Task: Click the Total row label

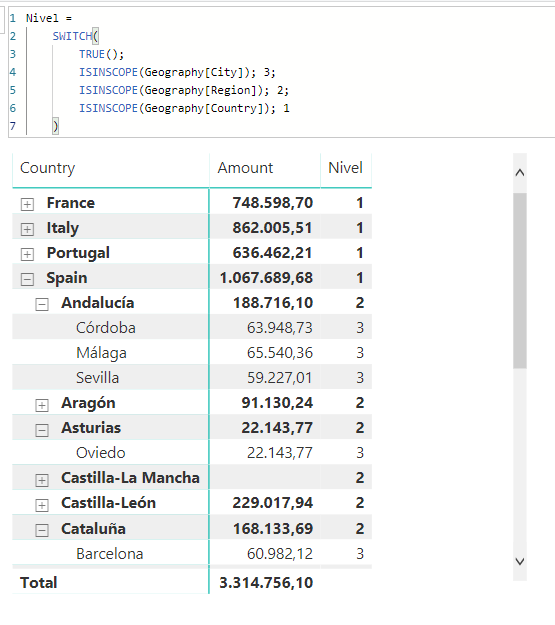Action: 39,583
